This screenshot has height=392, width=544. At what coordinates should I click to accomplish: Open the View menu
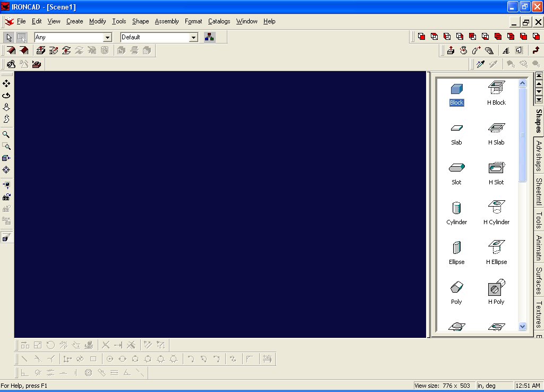click(54, 21)
